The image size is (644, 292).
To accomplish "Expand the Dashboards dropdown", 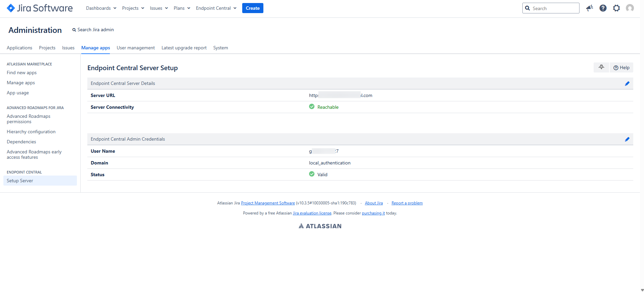I will pyautogui.click(x=101, y=8).
